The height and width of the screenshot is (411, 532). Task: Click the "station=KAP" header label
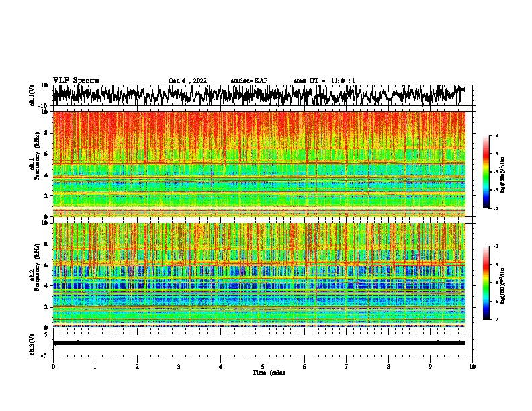(249, 81)
